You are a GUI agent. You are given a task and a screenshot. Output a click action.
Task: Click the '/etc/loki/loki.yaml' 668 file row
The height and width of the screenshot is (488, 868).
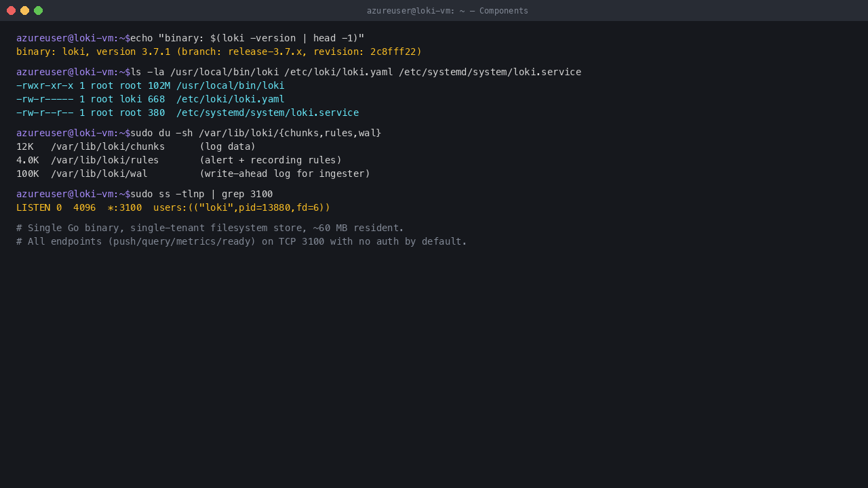[x=151, y=99]
